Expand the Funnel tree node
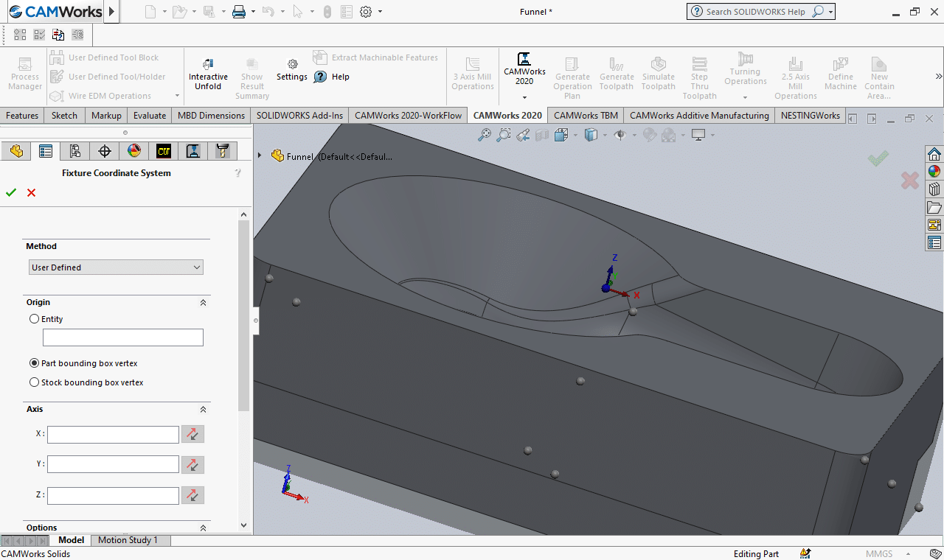The width and height of the screenshot is (944, 560). pos(260,155)
